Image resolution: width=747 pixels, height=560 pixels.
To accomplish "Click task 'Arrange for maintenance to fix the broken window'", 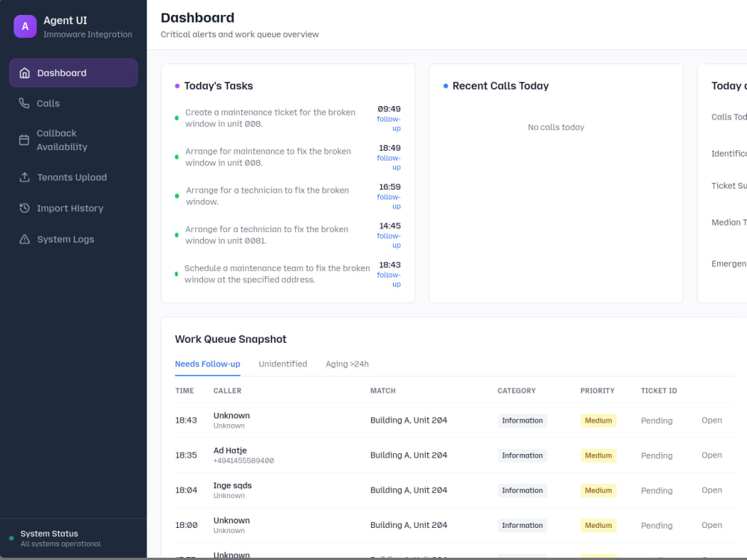I will pos(268,157).
